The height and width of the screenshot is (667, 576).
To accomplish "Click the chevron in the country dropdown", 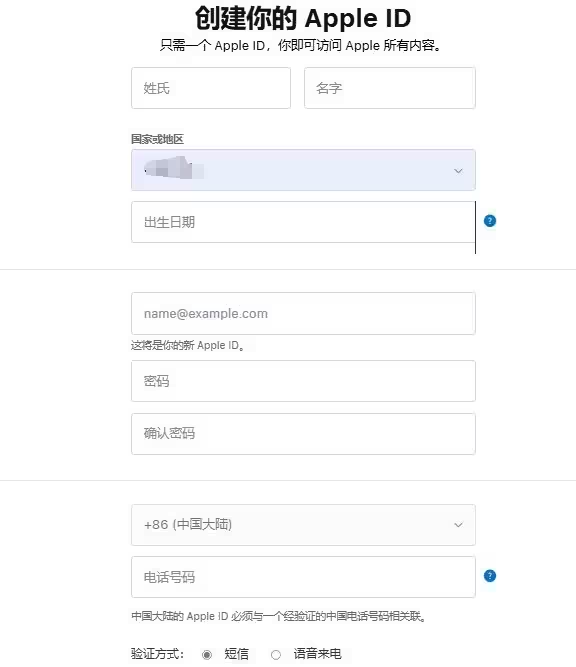I will (458, 171).
